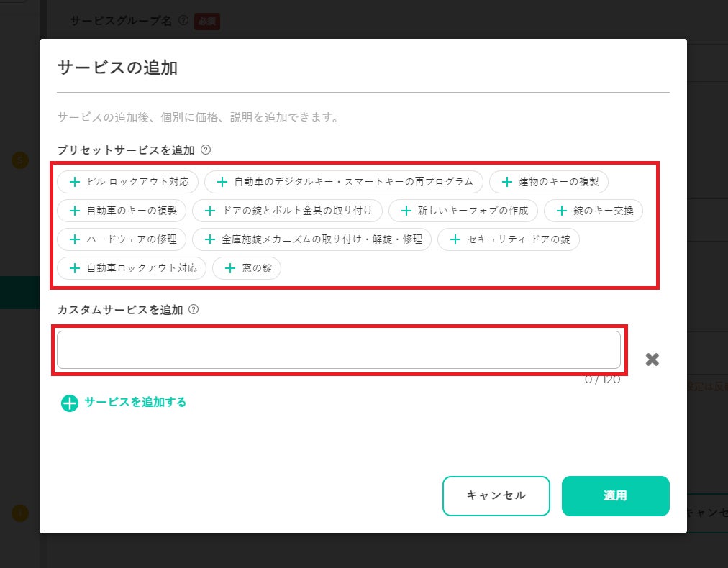Viewport: 728px width, 568px height.
Task: Remove the custom service row with X icon
Action: [x=652, y=359]
